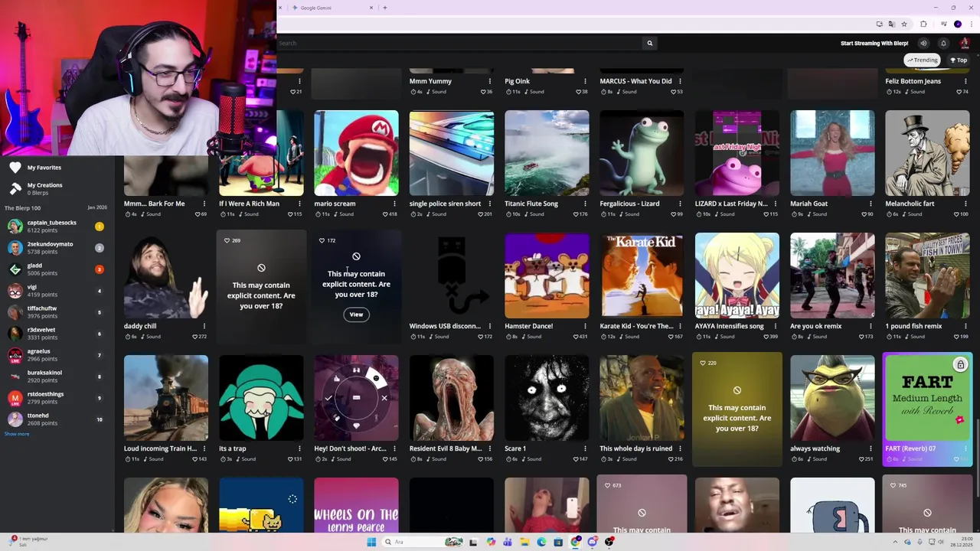980x551 pixels.
Task: Click Start Streaming With Blerp! link
Action: [x=874, y=43]
